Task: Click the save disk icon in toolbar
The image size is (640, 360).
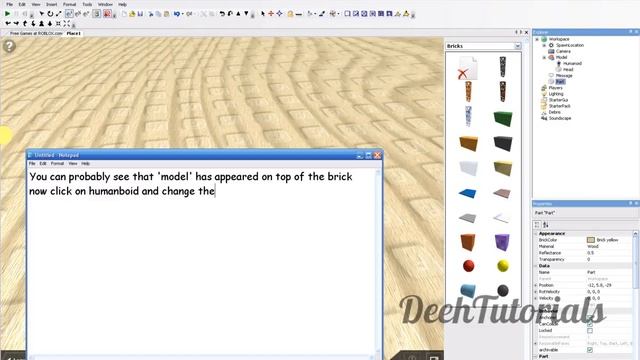Action: (x=140, y=14)
